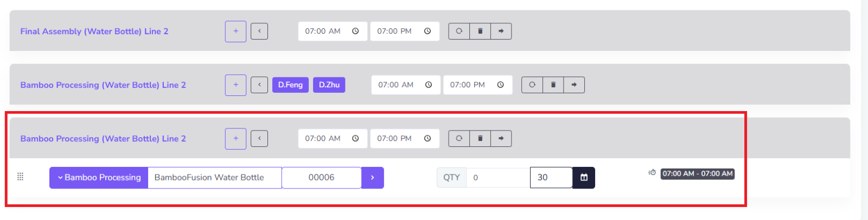This screenshot has width=868, height=220.
Task: Refresh the Final Assembly Line 2 row
Action: click(459, 31)
